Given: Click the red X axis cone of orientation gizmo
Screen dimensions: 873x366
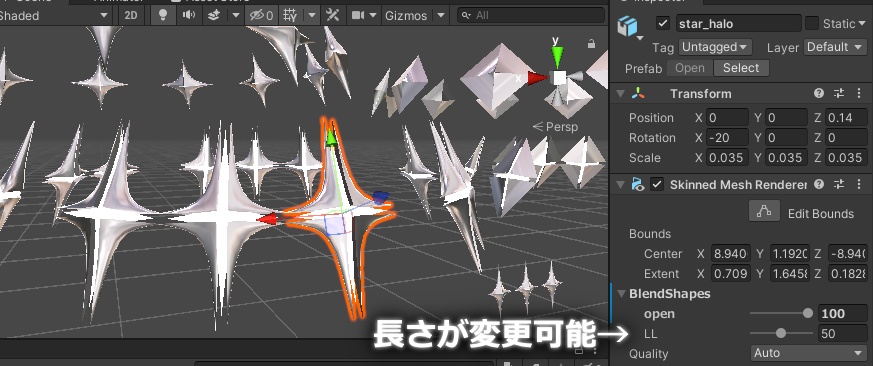Looking at the screenshot, I should (x=537, y=78).
